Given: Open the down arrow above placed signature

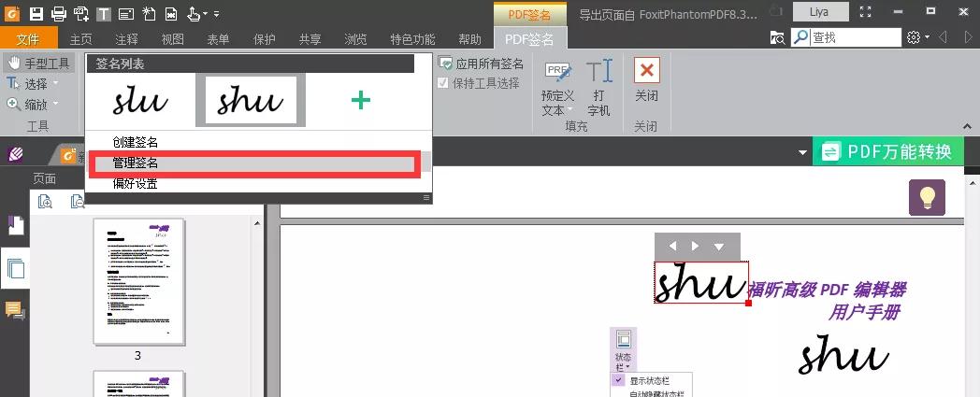Looking at the screenshot, I should click(x=719, y=247).
